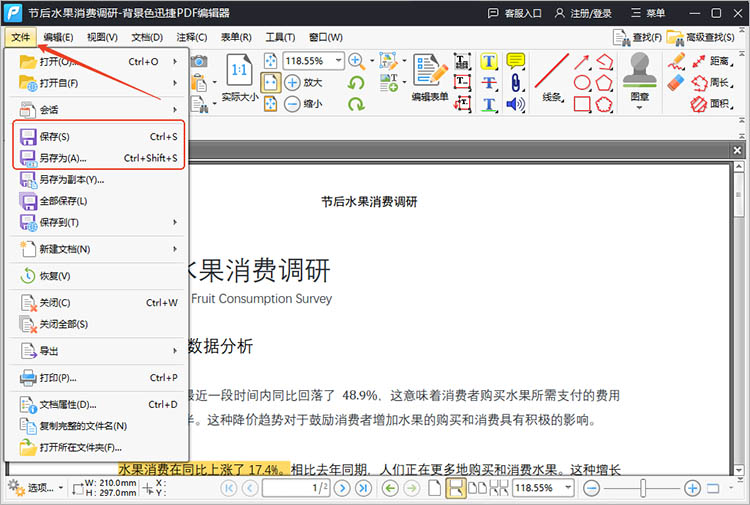750x505 pixels.
Task: Click the customer service (客服入口) link
Action: coord(514,13)
